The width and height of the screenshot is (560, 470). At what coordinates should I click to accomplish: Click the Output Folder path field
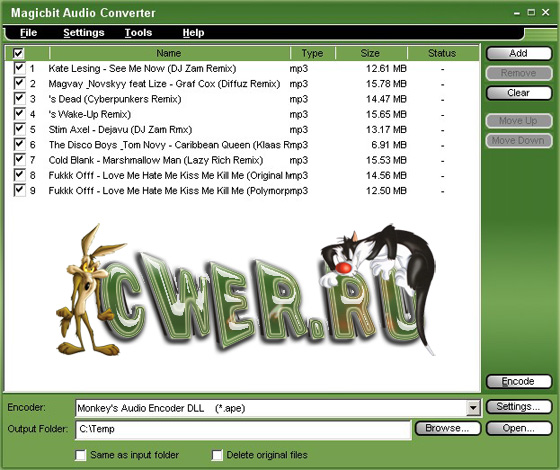(243, 429)
